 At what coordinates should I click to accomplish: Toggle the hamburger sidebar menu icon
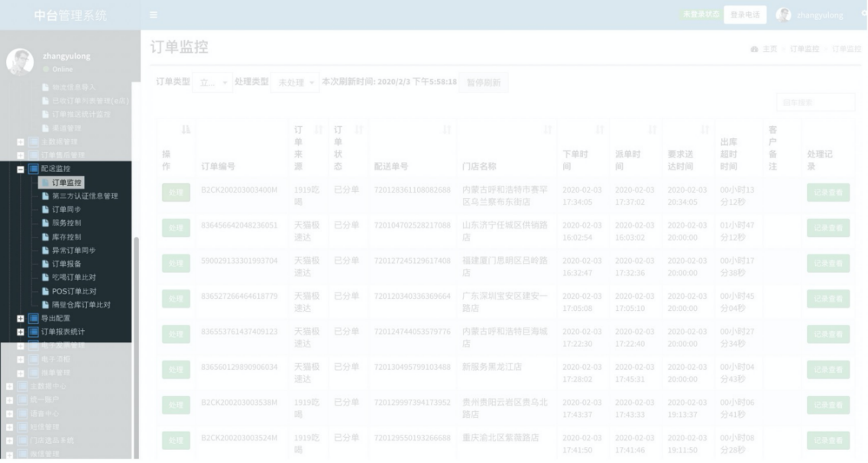click(x=154, y=15)
